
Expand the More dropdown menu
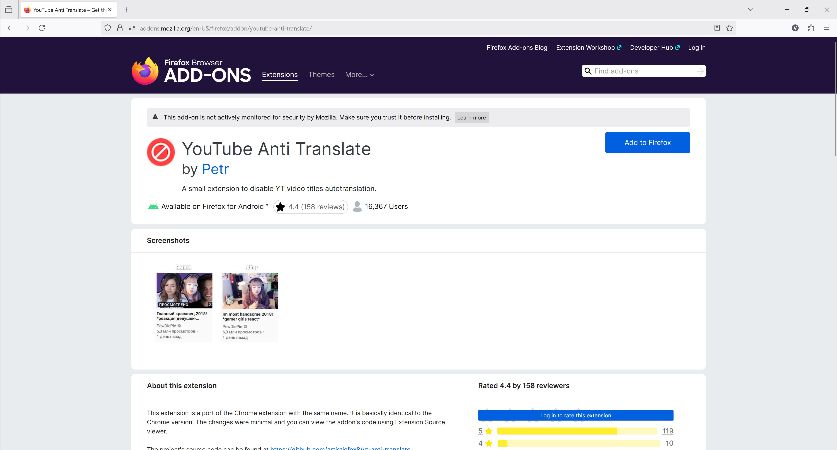click(360, 75)
